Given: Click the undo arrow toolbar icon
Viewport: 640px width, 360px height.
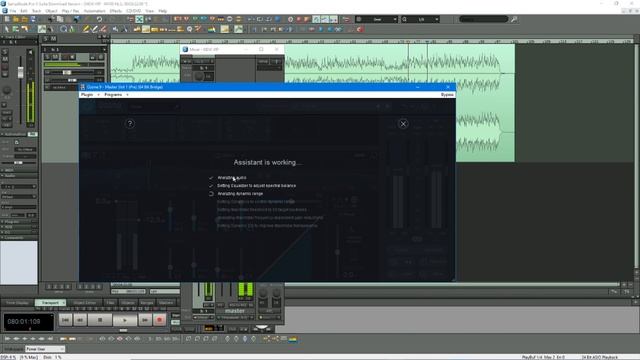Looking at the screenshot, I should pos(99,19).
